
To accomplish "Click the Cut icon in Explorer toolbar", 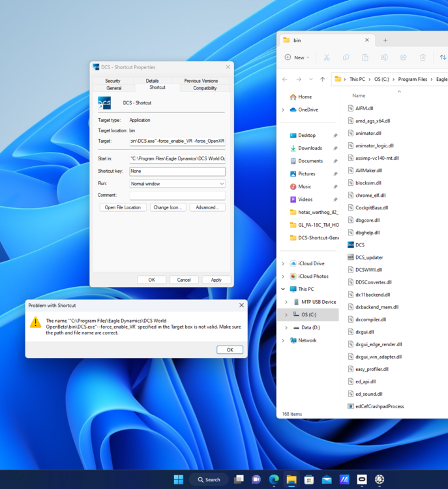I will tap(327, 57).
